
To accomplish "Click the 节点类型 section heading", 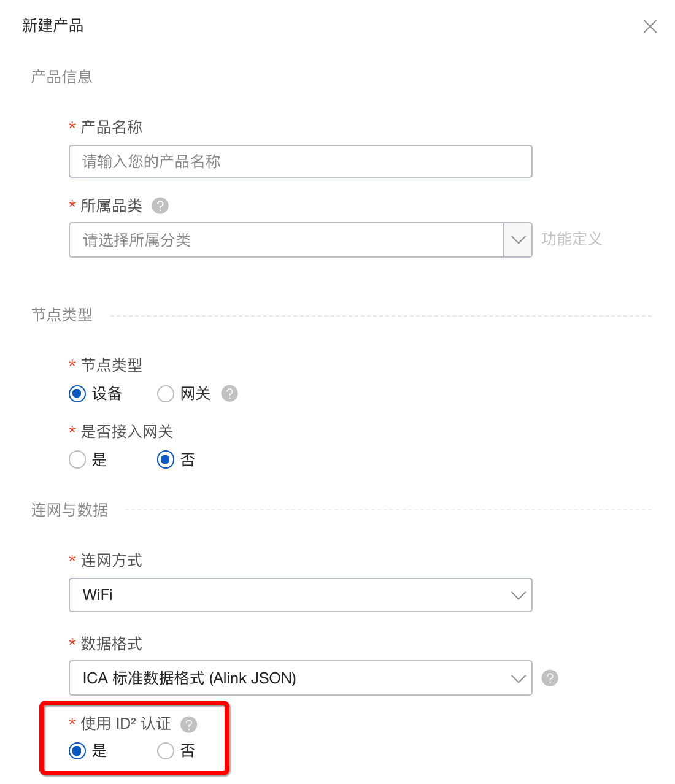I will pos(62,315).
